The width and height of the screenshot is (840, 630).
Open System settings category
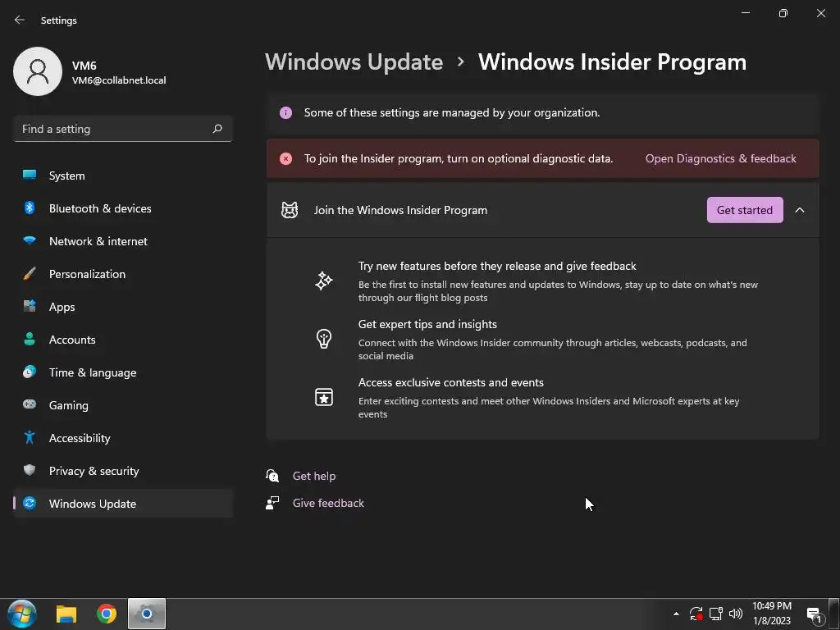click(123, 176)
